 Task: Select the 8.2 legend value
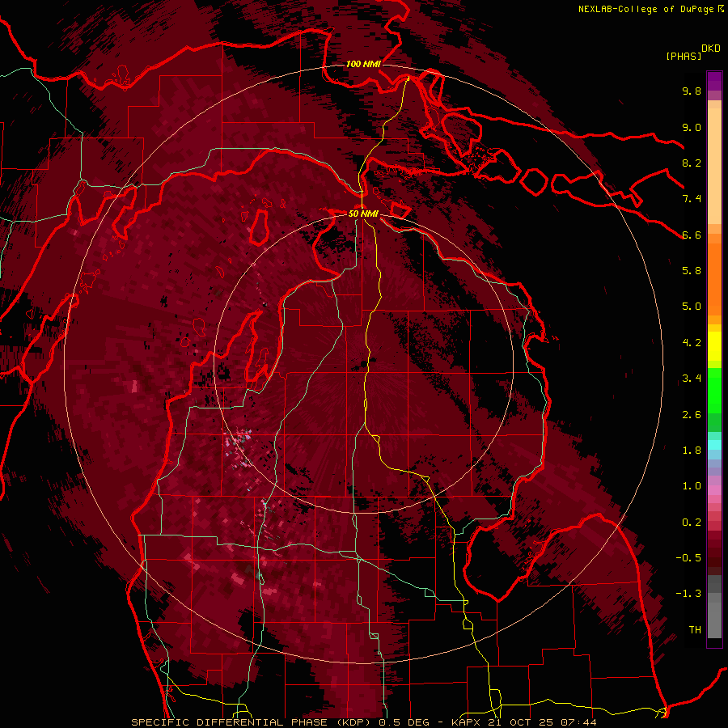692,163
